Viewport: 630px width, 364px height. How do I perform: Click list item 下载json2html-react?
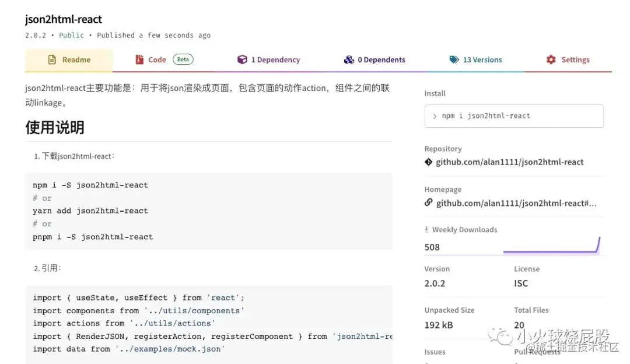click(x=74, y=156)
